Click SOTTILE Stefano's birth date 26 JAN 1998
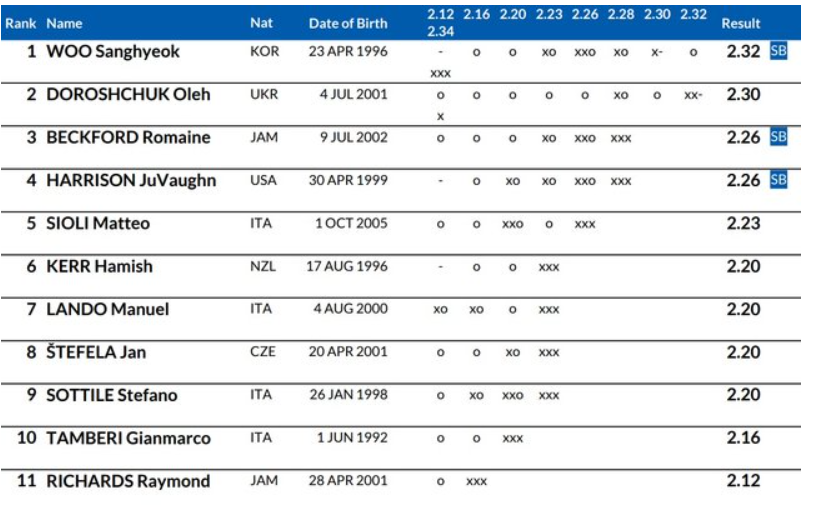 347,395
